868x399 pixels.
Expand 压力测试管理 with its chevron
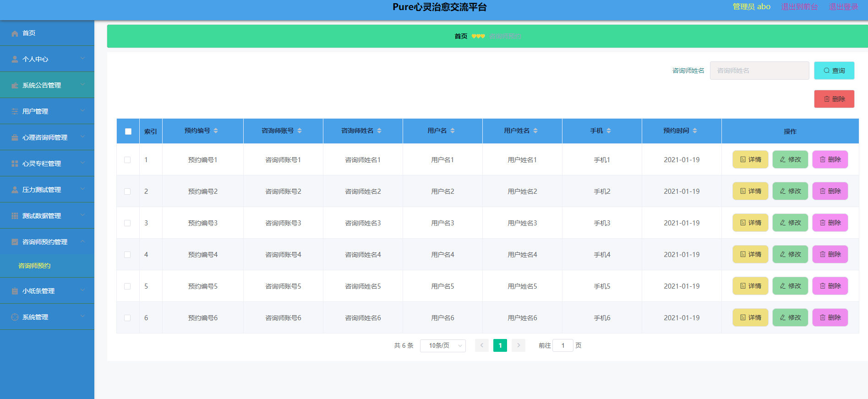[x=82, y=189]
